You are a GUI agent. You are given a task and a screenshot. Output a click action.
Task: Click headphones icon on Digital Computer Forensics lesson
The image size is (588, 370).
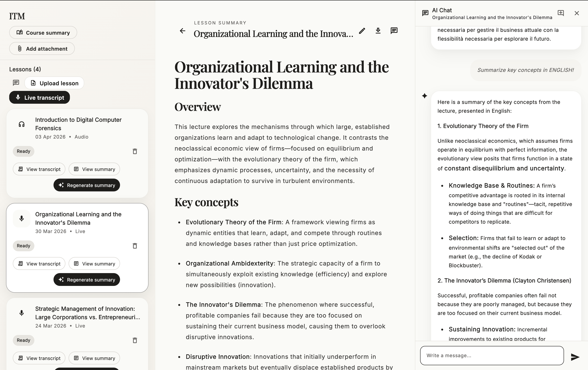point(21,124)
